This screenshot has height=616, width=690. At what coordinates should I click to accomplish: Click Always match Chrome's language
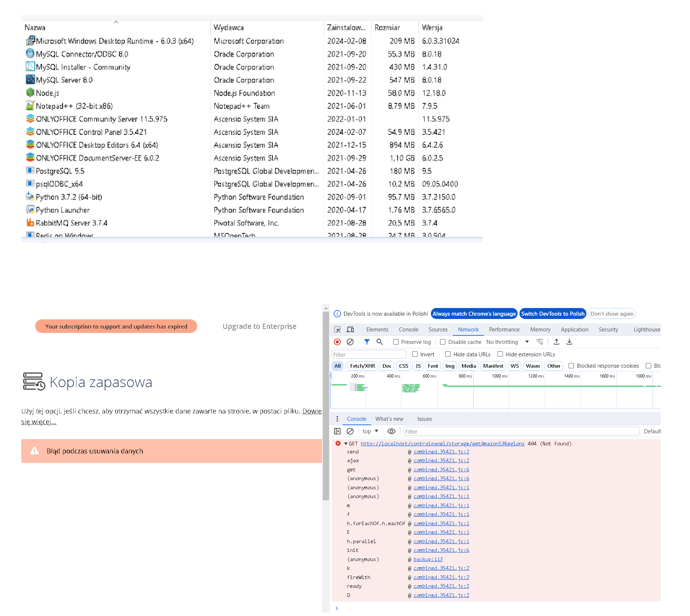click(x=474, y=314)
